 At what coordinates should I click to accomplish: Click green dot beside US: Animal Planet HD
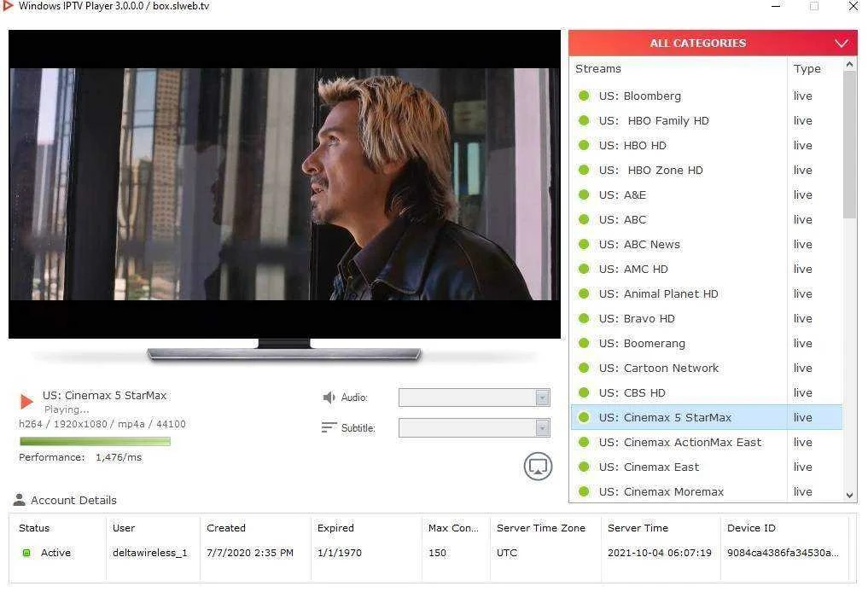pos(584,293)
